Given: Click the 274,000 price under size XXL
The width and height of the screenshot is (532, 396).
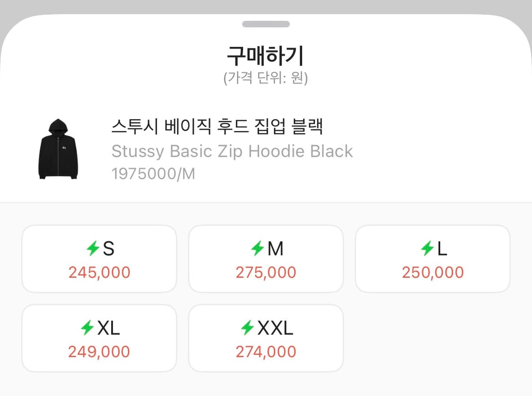Looking at the screenshot, I should click(x=266, y=352).
